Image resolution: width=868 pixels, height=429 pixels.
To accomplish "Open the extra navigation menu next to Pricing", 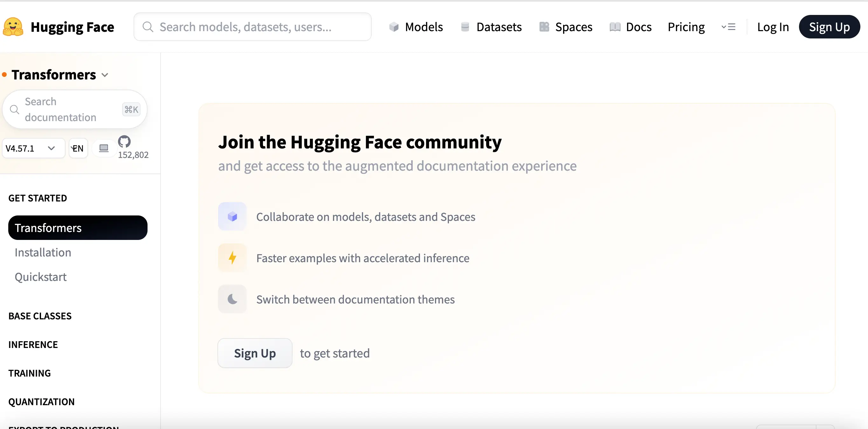I will pos(729,27).
